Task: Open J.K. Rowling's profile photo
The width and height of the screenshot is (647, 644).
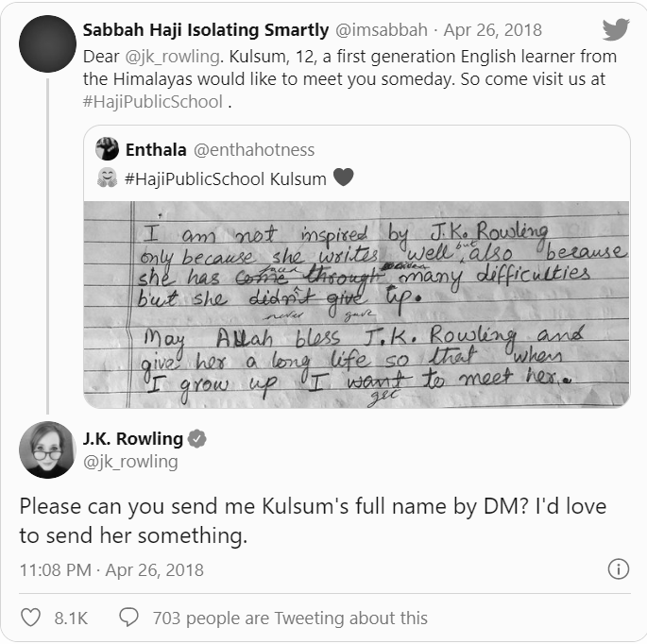Action: pos(46,449)
